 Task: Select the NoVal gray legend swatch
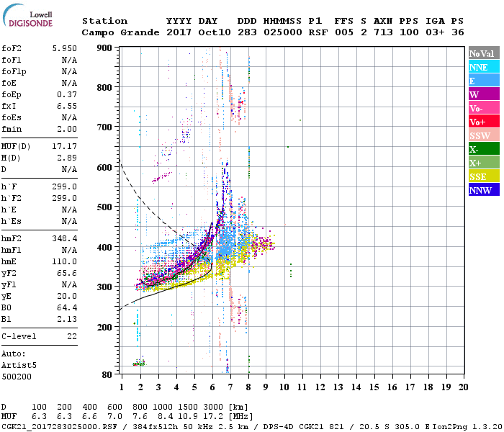(x=483, y=53)
